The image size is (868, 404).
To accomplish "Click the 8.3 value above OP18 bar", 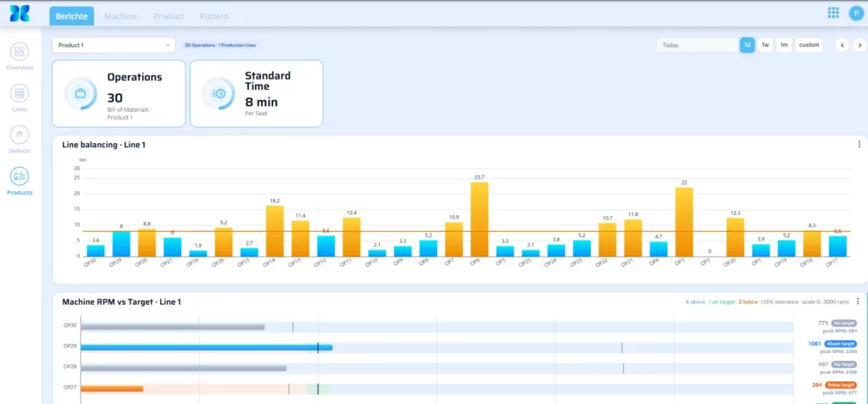I will point(812,225).
